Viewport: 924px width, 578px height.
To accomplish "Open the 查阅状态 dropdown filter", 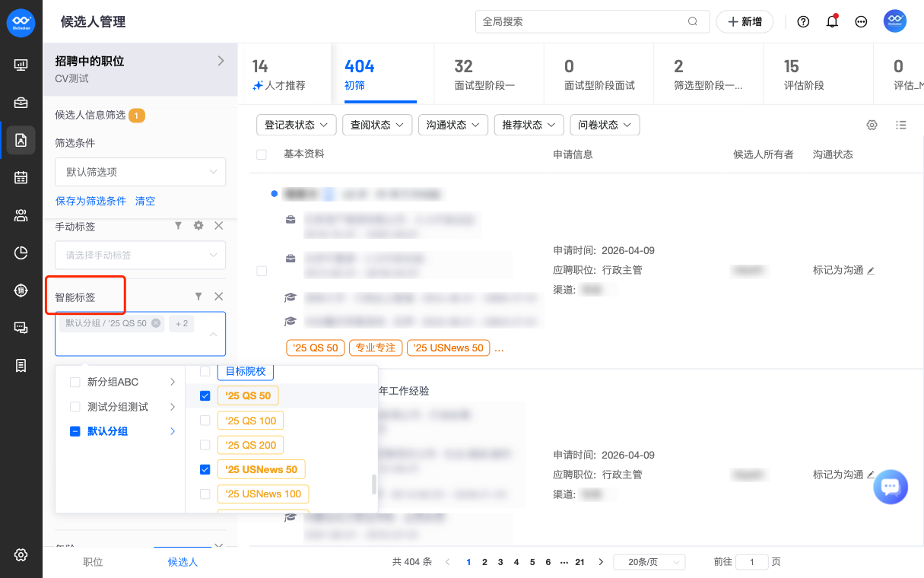I will pos(377,125).
